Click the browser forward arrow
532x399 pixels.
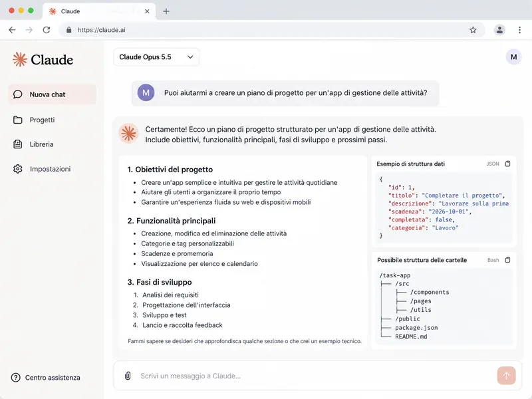(29, 30)
